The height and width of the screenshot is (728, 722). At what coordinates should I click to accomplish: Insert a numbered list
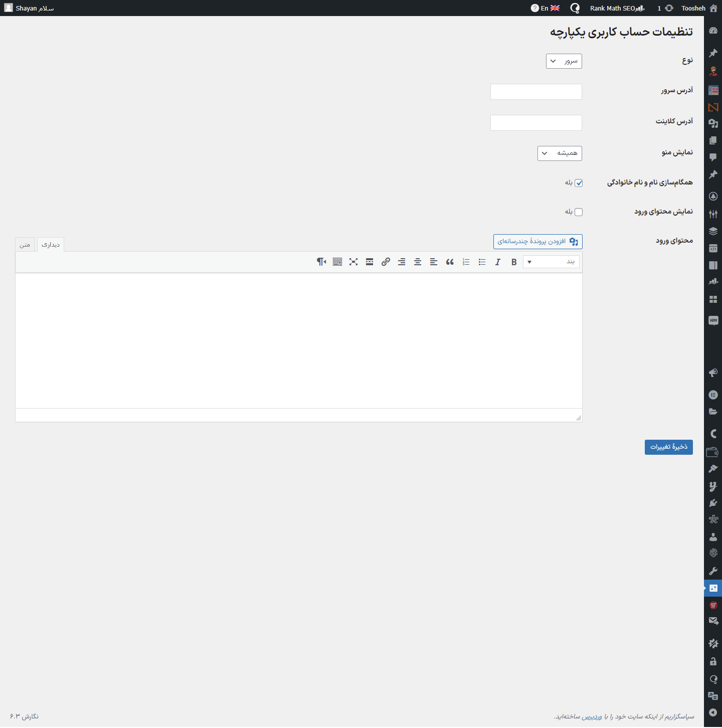pos(466,262)
